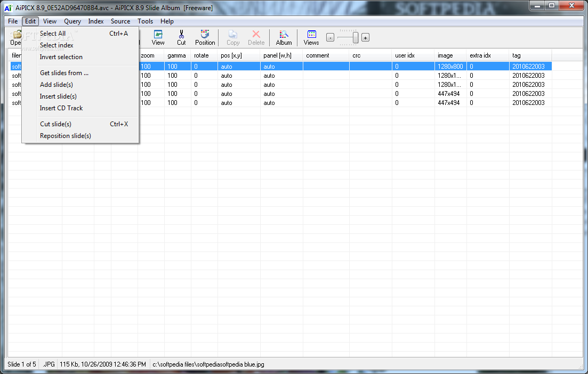Click the Copy toolbar icon
588x374 pixels.
point(233,37)
